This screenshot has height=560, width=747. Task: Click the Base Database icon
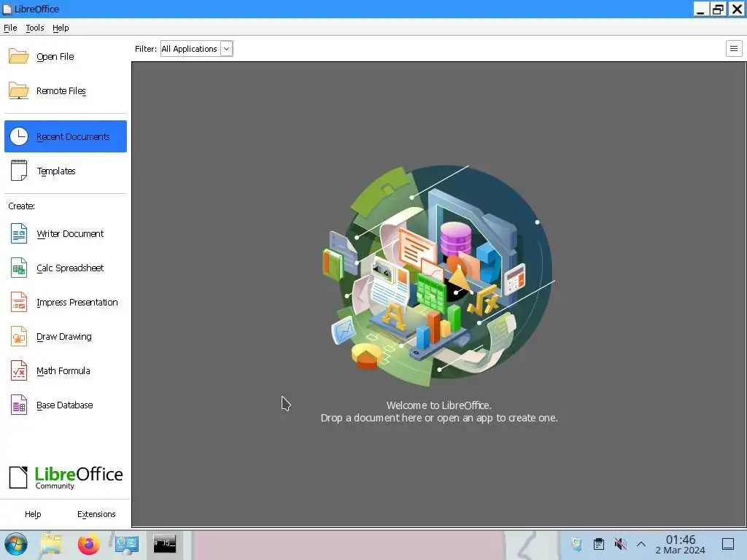pos(19,405)
